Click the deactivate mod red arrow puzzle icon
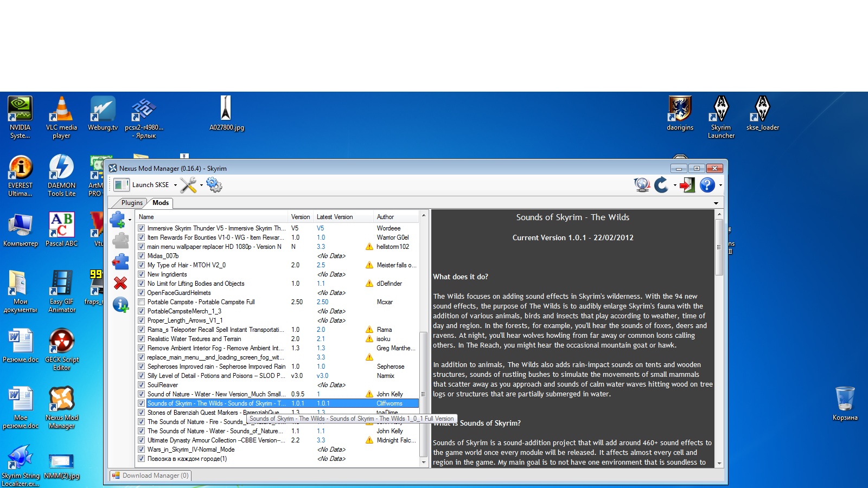The width and height of the screenshot is (868, 488). [x=120, y=262]
